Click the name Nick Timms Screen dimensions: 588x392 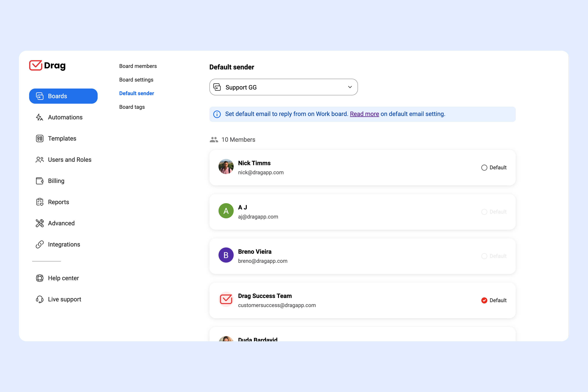point(254,163)
